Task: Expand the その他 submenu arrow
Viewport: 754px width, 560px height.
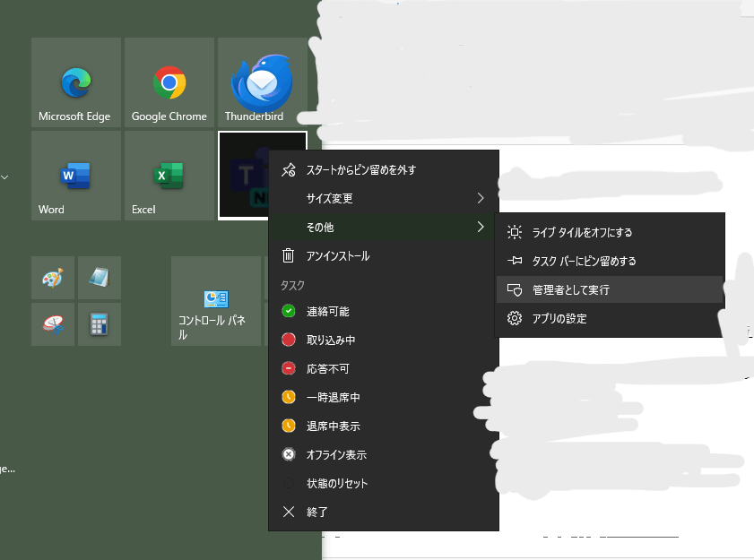Action: tap(481, 227)
